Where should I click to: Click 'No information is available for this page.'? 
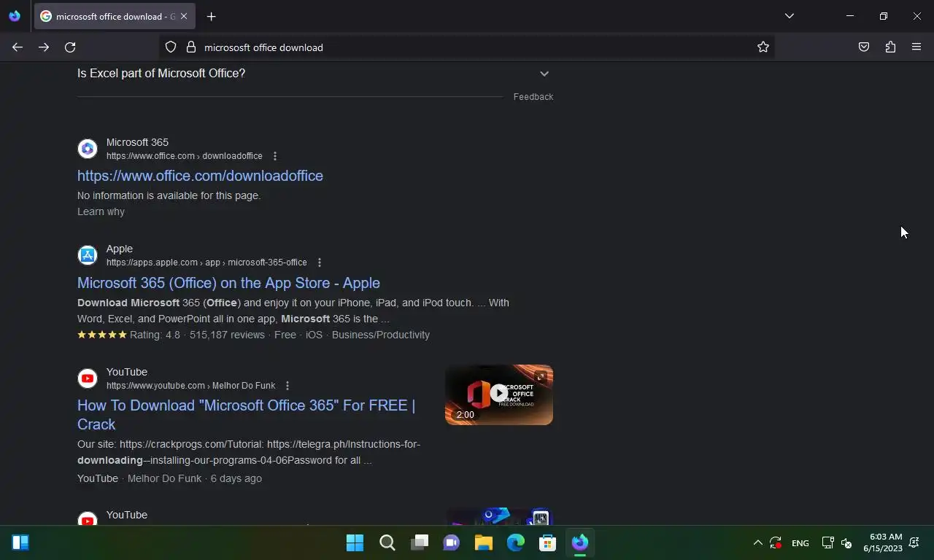(x=169, y=195)
